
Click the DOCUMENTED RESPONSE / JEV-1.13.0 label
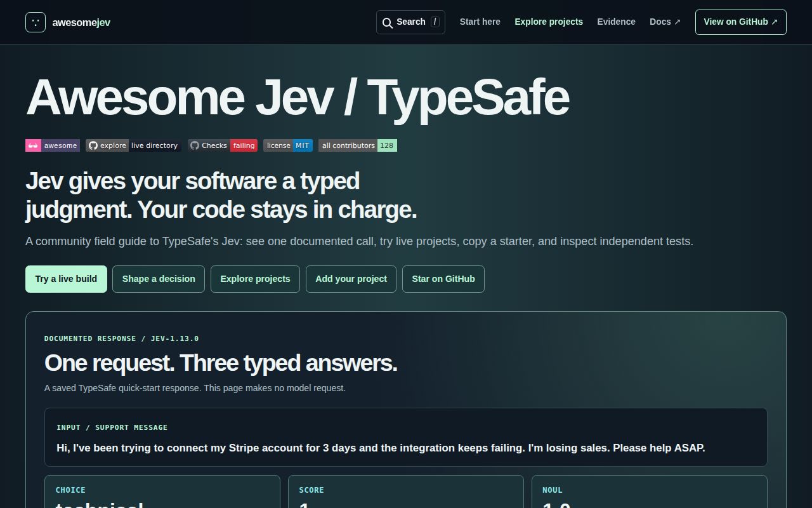point(121,338)
